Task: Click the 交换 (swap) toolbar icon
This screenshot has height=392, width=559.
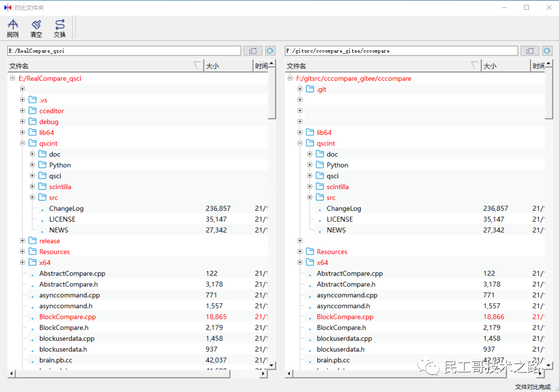Action: coord(60,28)
